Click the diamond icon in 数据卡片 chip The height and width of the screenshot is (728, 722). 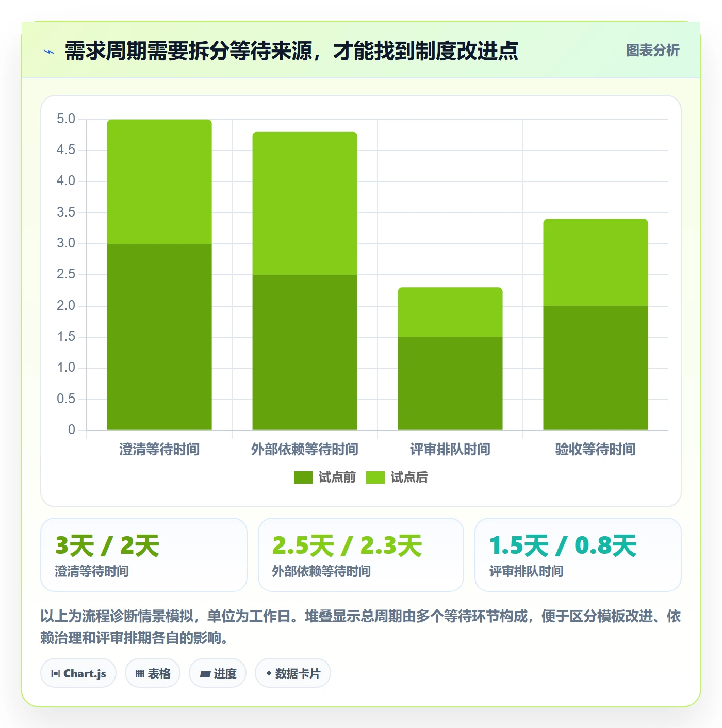(x=269, y=673)
